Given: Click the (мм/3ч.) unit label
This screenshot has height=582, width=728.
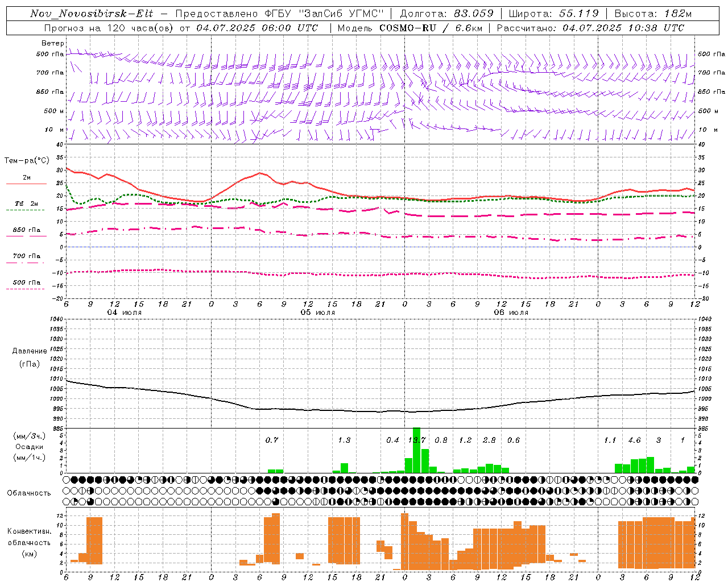Looking at the screenshot, I should point(29,436).
